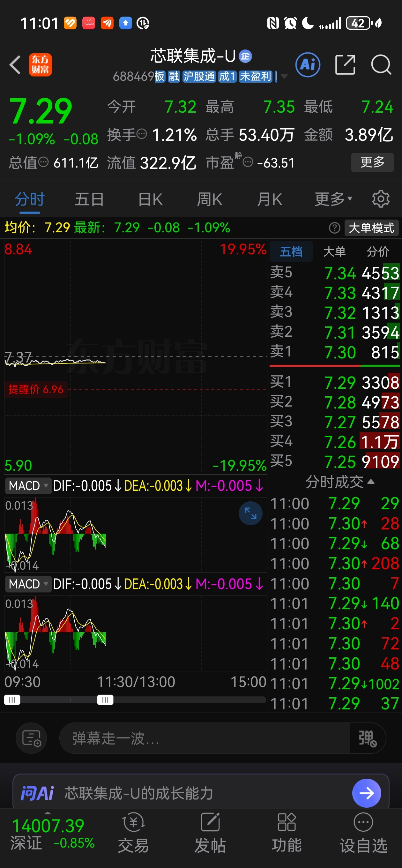This screenshot has height=868, width=402.
Task: Tap the 买1 row at 7.29
Action: click(335, 382)
